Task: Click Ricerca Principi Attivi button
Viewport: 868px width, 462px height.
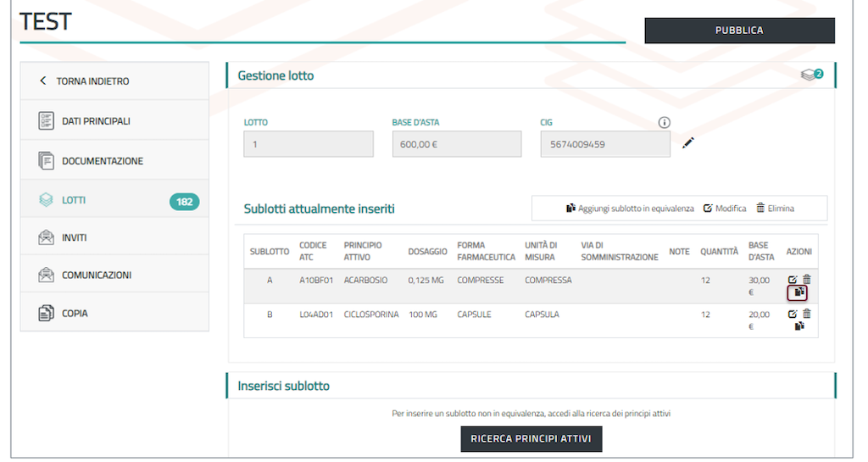Action: 531,439
